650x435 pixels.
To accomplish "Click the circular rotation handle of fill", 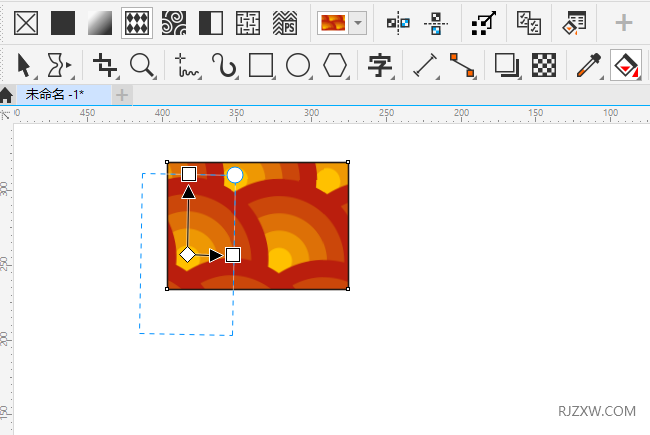I will tap(235, 175).
